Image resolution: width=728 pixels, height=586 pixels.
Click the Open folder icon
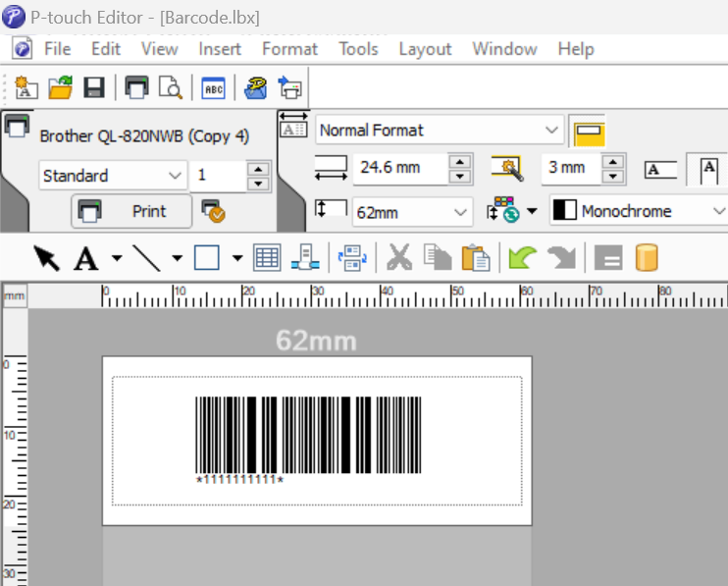pyautogui.click(x=61, y=87)
